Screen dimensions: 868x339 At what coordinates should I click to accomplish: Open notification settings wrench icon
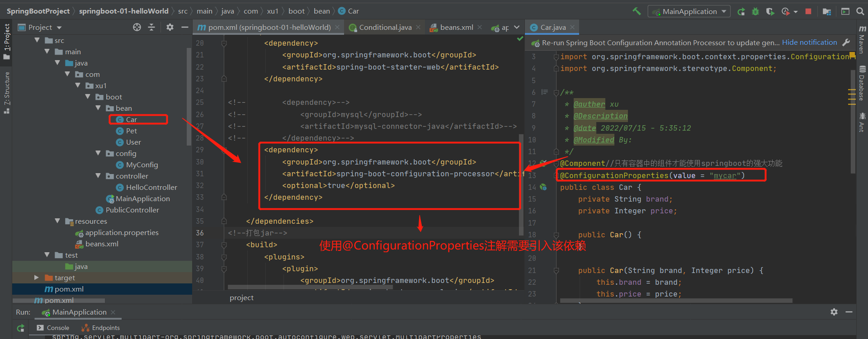pos(846,42)
